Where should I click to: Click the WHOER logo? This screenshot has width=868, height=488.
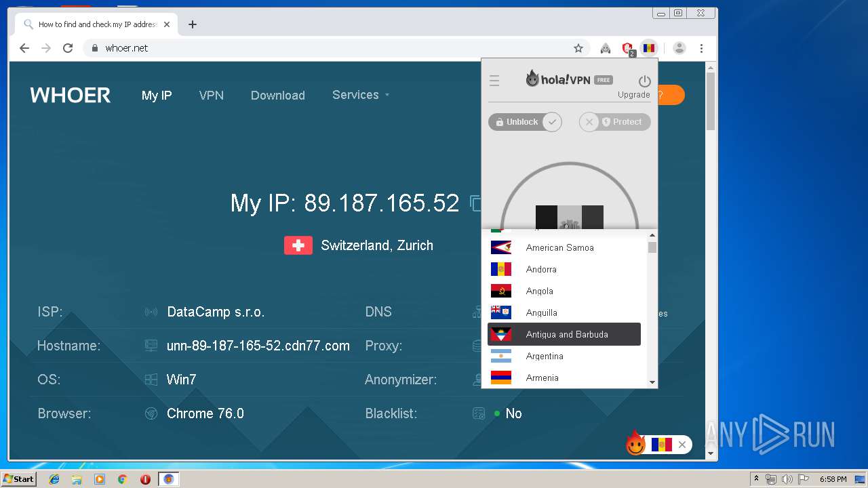(71, 95)
